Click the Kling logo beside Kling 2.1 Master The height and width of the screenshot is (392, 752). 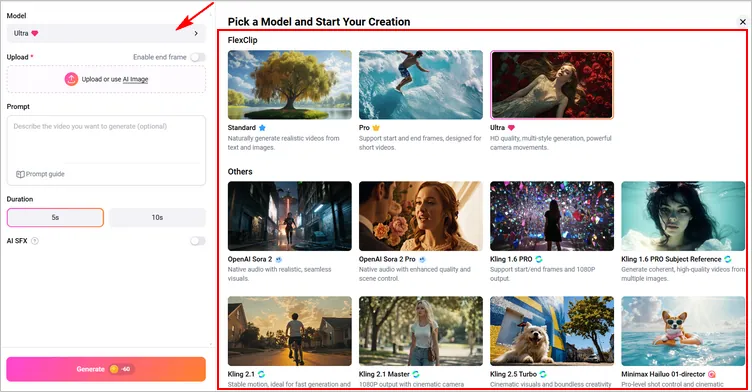click(x=416, y=374)
